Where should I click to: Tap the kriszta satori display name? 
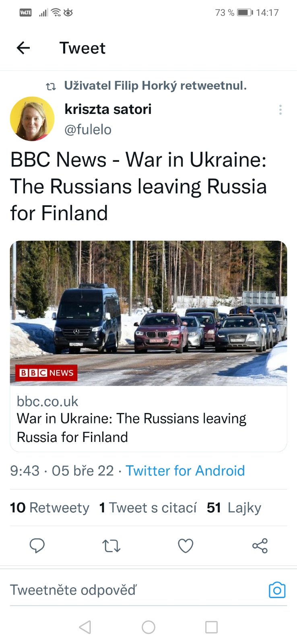click(x=108, y=109)
